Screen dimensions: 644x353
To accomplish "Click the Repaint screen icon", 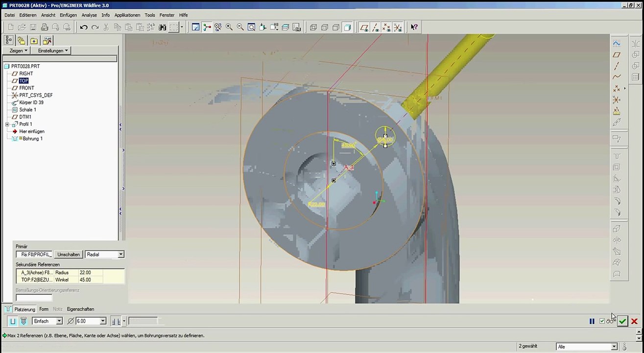I will (x=196, y=27).
